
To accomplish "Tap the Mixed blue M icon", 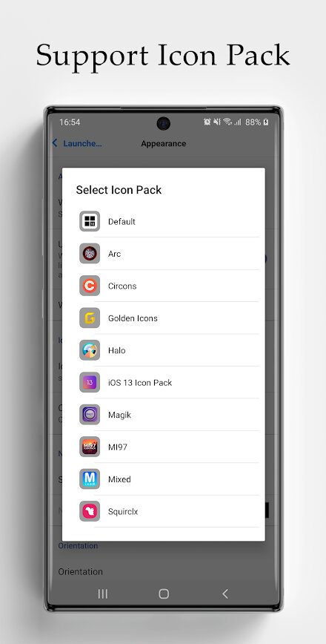I will 90,479.
